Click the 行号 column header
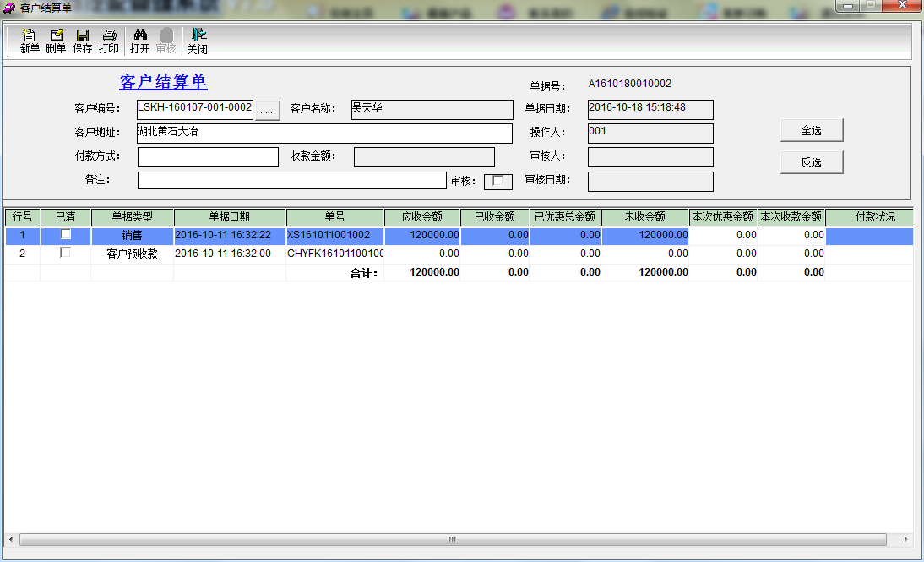 click(23, 217)
